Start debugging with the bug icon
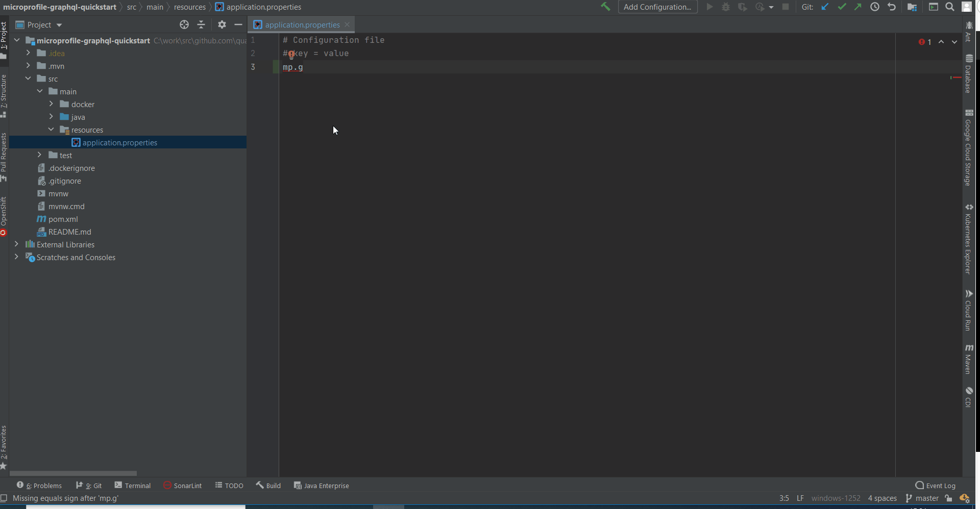980x509 pixels. point(726,7)
